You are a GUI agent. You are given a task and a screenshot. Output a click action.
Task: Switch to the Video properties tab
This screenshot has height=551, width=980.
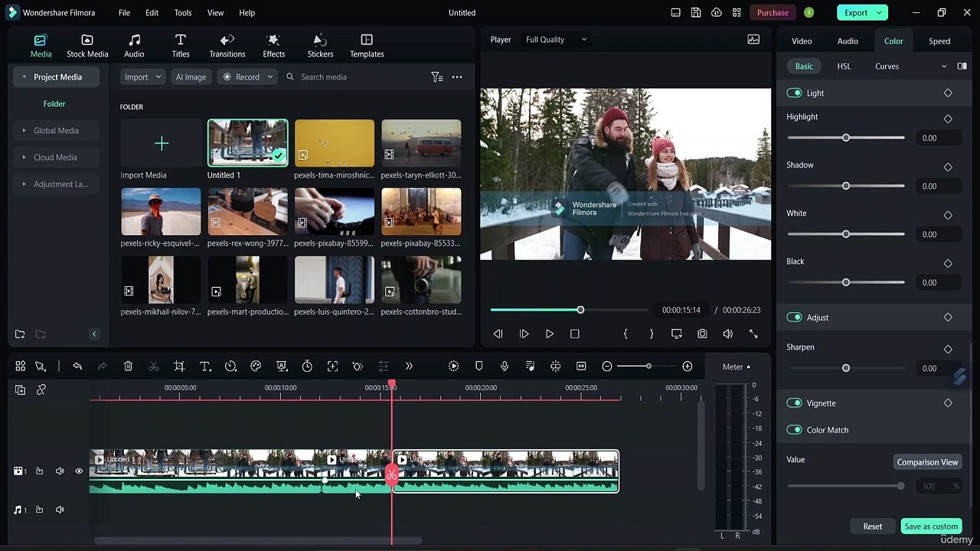802,41
